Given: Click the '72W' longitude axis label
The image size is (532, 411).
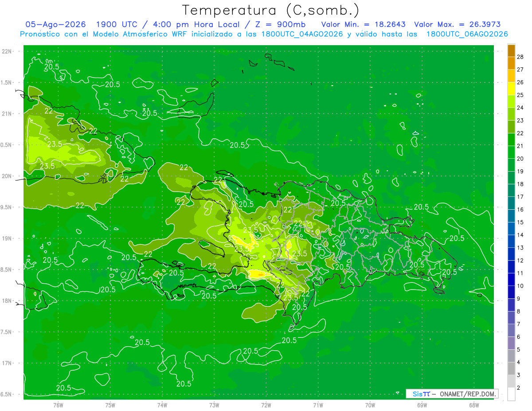Looking at the screenshot, I should tap(266, 405).
